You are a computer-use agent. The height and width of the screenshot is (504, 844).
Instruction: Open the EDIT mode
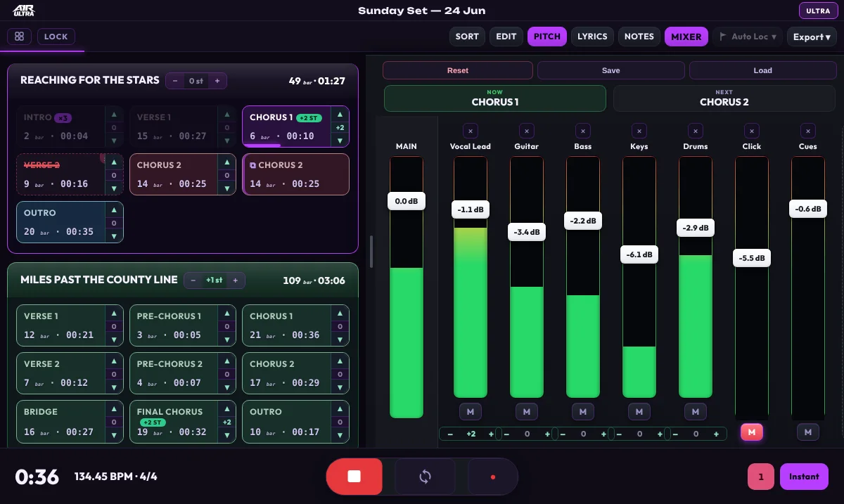506,37
